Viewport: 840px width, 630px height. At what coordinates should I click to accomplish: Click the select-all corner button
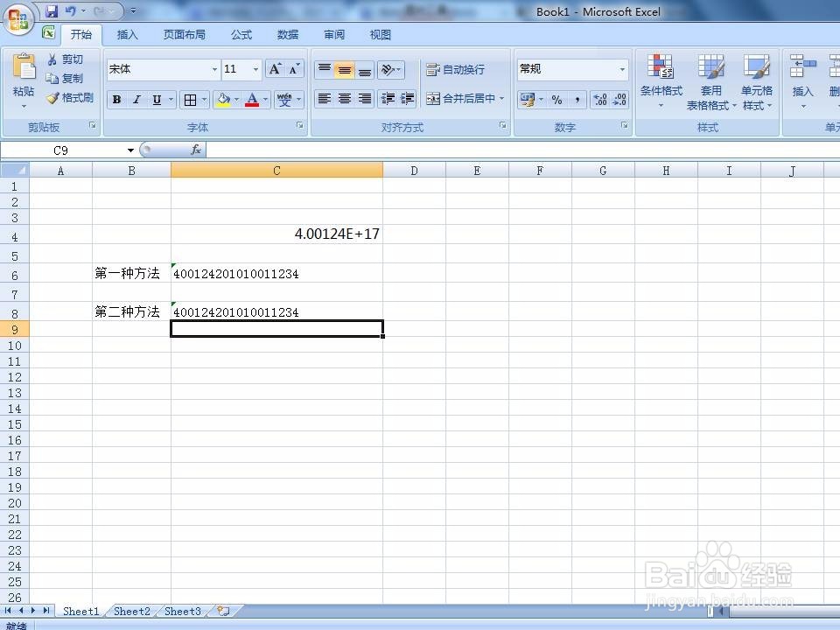(15, 171)
